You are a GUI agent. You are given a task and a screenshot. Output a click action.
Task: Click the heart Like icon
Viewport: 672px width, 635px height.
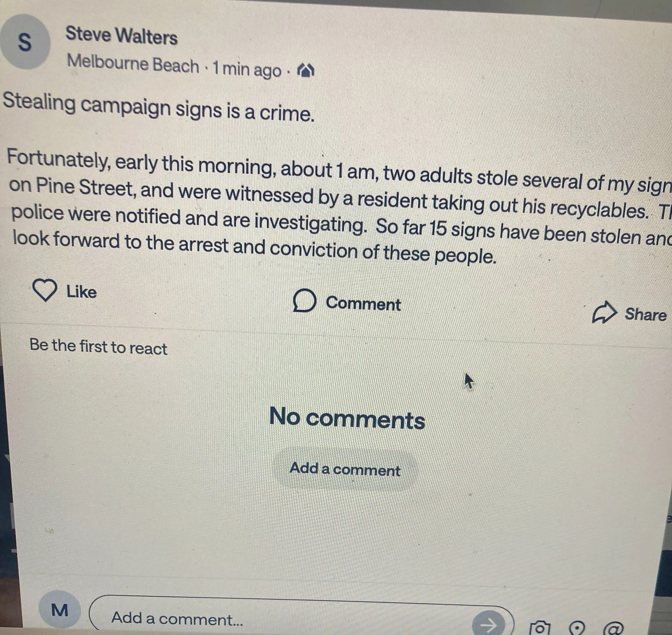[x=44, y=290]
